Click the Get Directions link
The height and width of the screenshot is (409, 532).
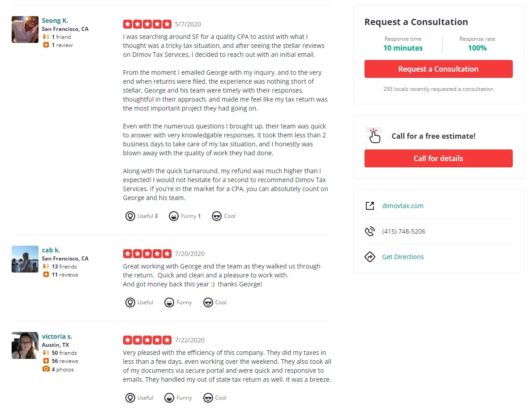pyautogui.click(x=403, y=257)
